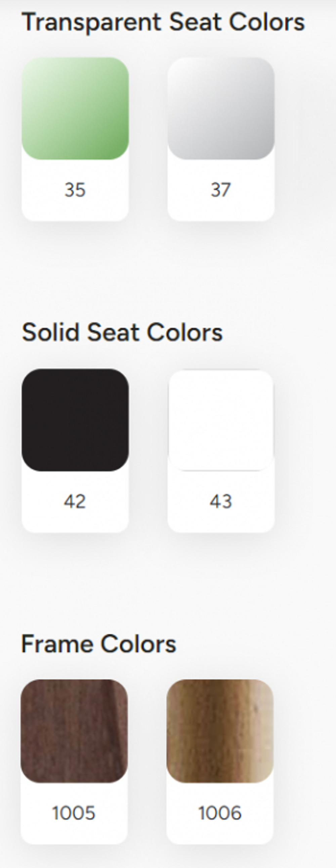The image size is (336, 868).
Task: Click the Solid Seat Colors heading
Action: (122, 332)
